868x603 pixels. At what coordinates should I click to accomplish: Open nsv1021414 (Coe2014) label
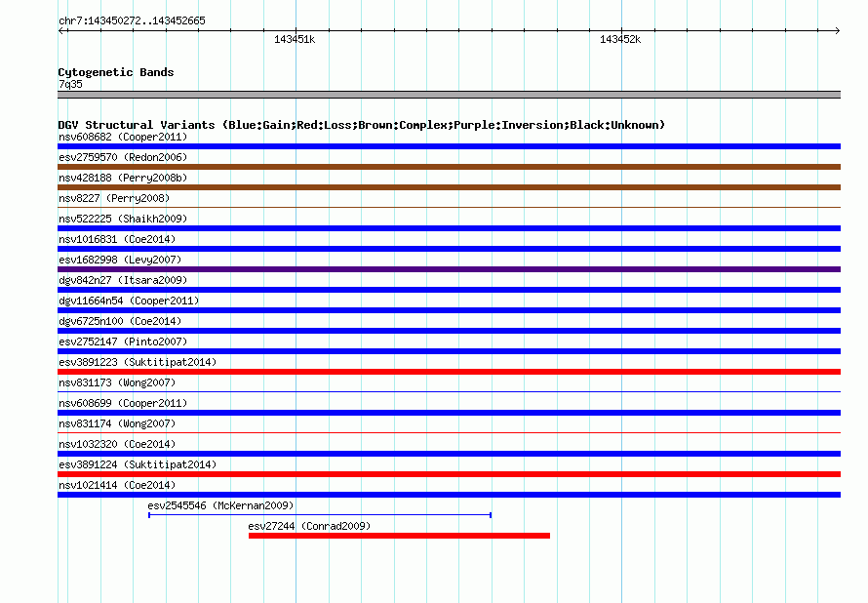(117, 485)
